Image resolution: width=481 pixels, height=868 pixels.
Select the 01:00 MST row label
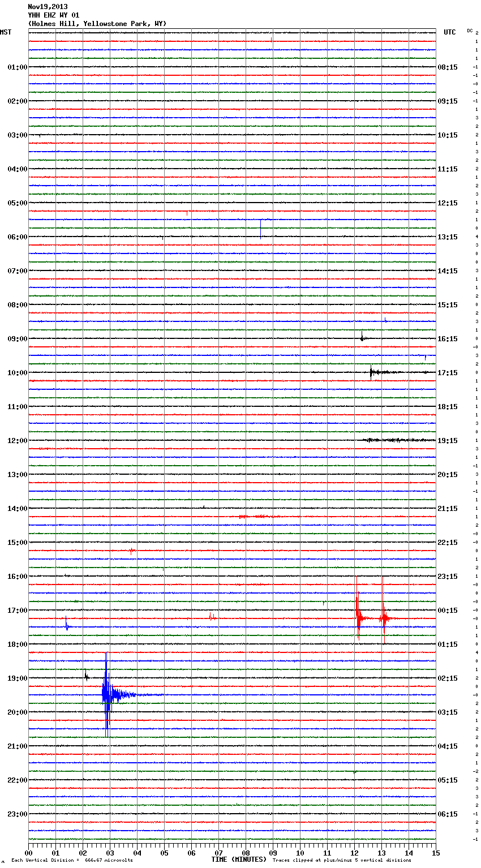tap(18, 67)
